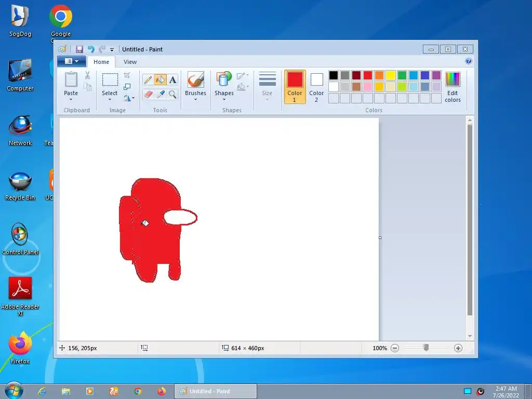
Task: Switch to the Home tab
Action: [101, 62]
